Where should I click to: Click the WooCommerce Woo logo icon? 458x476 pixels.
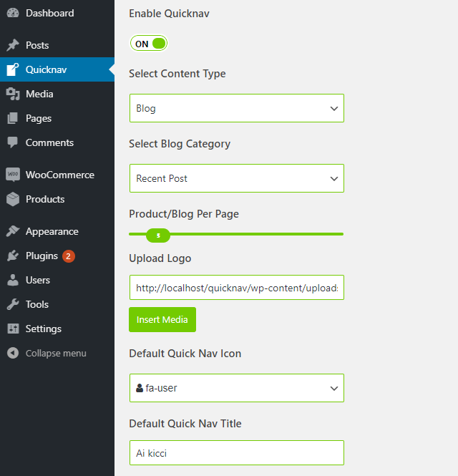(x=13, y=175)
